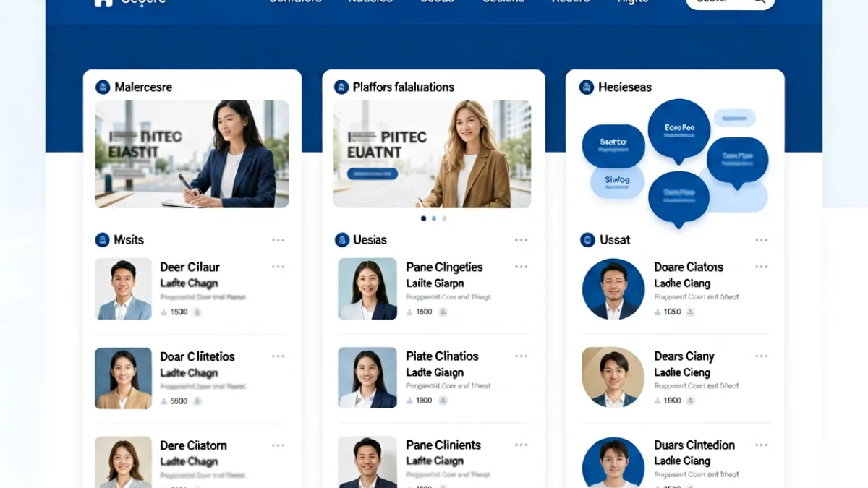Click the round icon beside Platfors falaluations

[341, 87]
